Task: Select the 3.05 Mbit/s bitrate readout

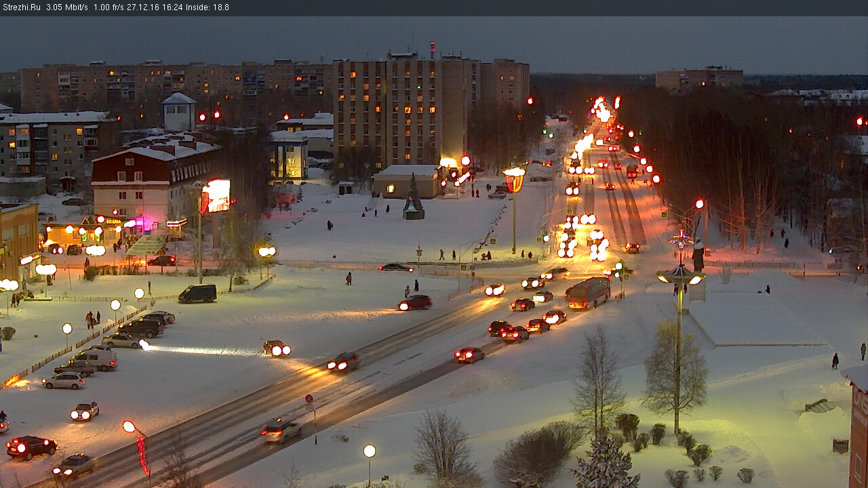Action: click(x=68, y=7)
